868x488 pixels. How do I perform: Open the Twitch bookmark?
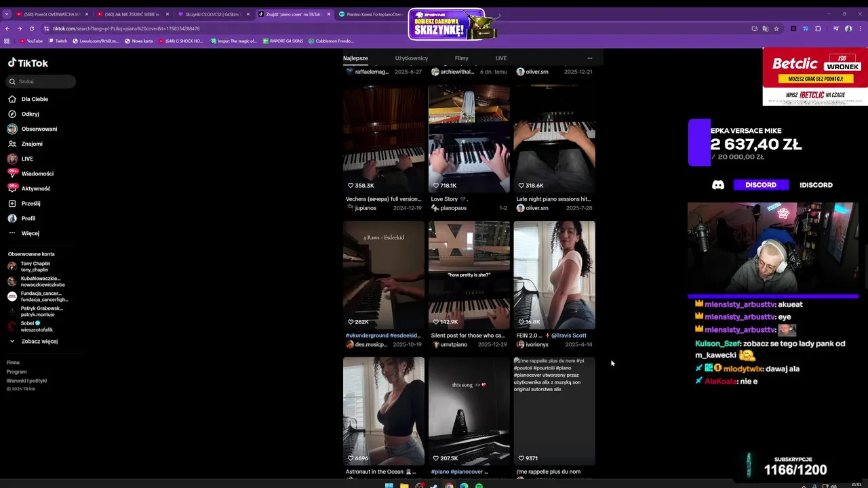(58, 41)
